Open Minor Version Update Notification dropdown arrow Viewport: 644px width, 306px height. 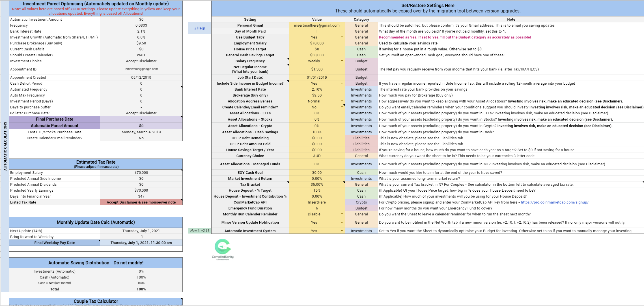(x=342, y=222)
